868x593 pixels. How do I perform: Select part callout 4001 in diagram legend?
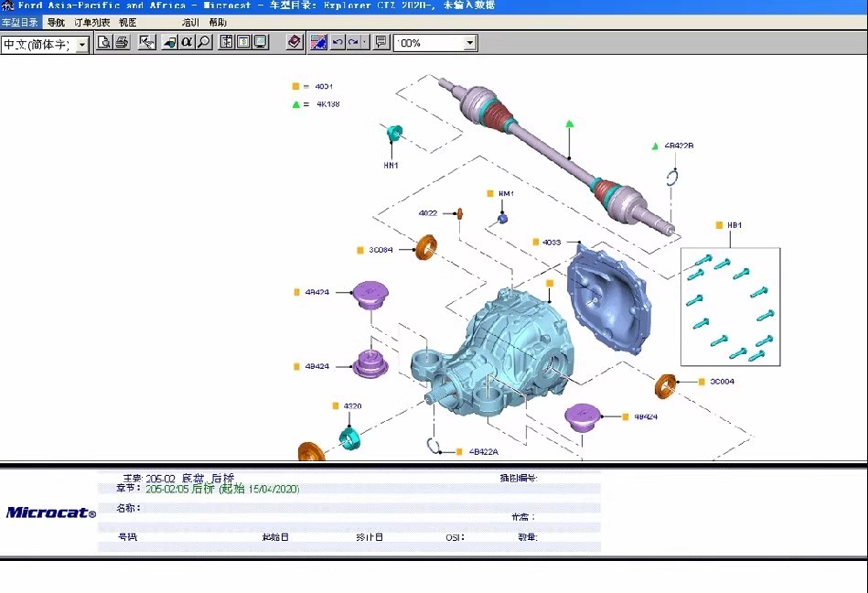(324, 86)
